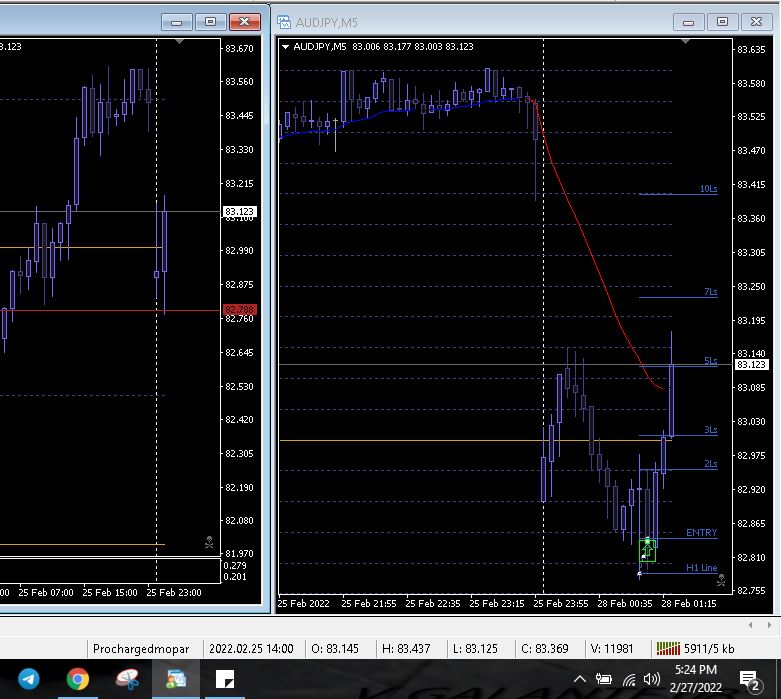
Task: Click the 83.670 price scale label on the left chart
Action: point(239,48)
